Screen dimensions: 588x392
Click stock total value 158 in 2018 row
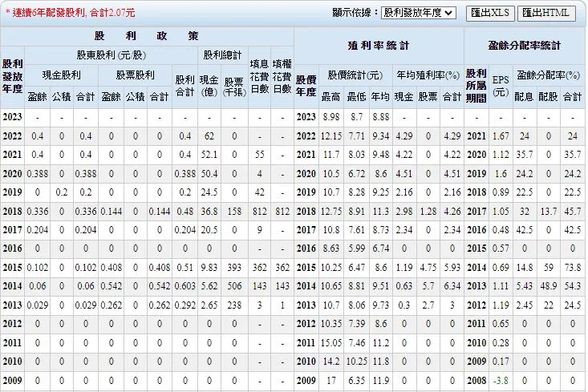pos(234,211)
